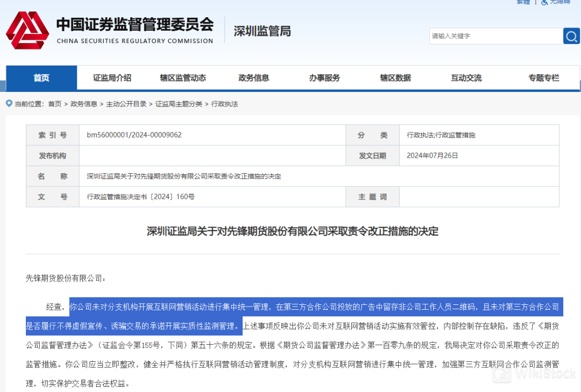581x392 pixels.
Task: Click the wheelchair accessibility icon
Action: coord(545,2)
